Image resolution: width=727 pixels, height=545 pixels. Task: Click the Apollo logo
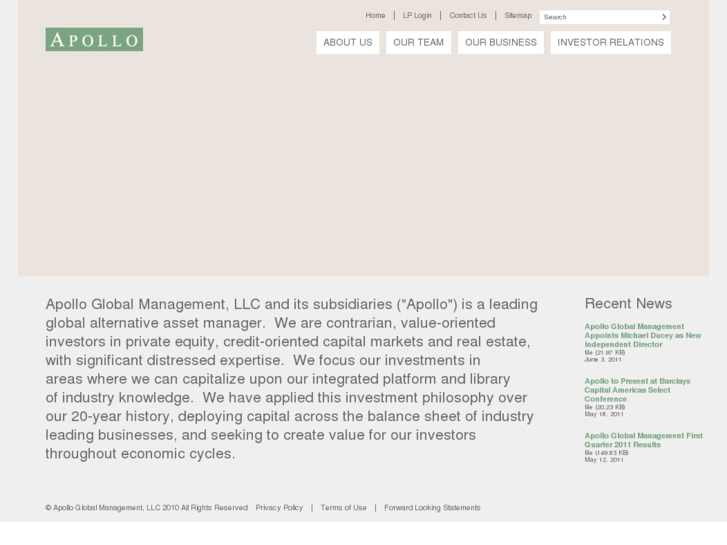click(x=94, y=39)
